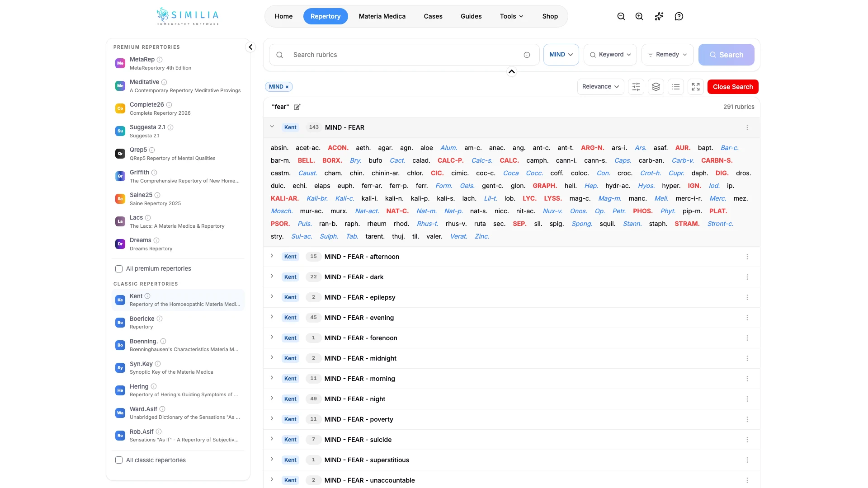Click the search rubrics info icon
868x488 pixels.
click(x=527, y=55)
